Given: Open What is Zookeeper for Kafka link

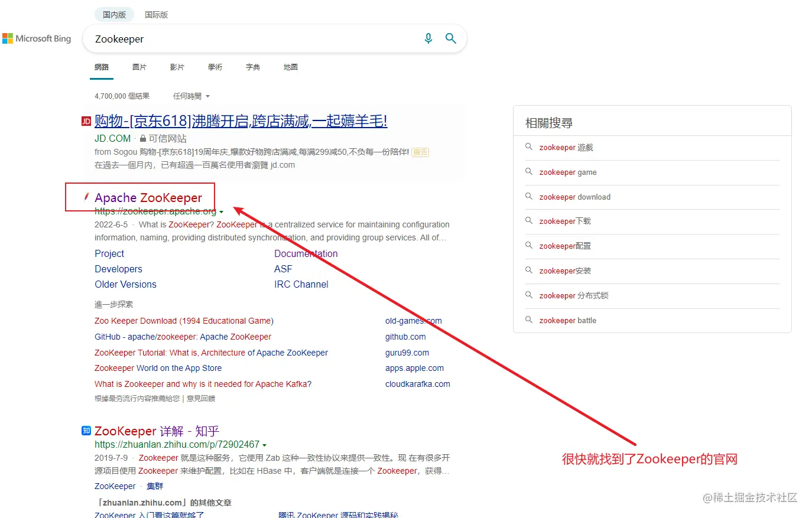Looking at the screenshot, I should click(203, 384).
